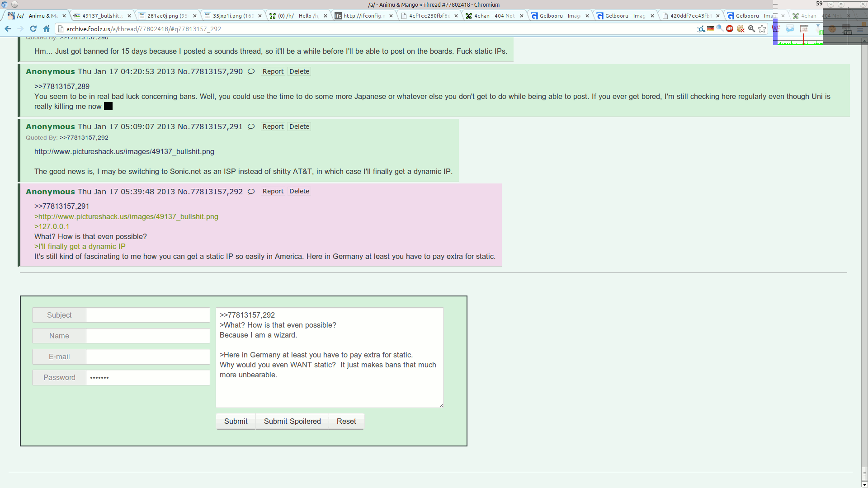Click reply bubble icon on post 77813157,290

point(251,71)
